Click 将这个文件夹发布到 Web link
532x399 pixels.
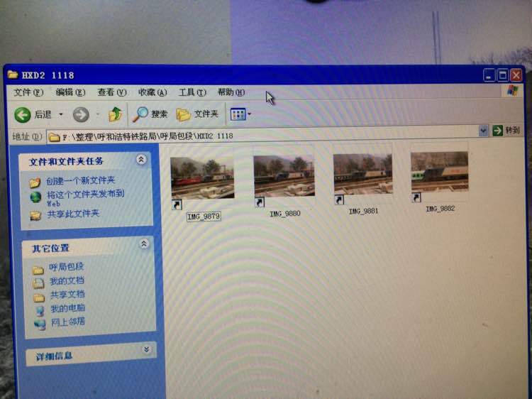(x=86, y=198)
